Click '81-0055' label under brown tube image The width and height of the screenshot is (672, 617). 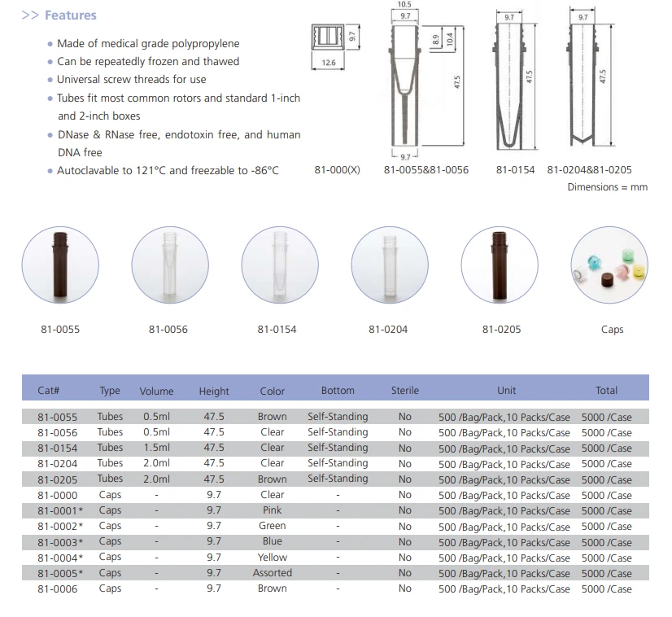pos(60,330)
